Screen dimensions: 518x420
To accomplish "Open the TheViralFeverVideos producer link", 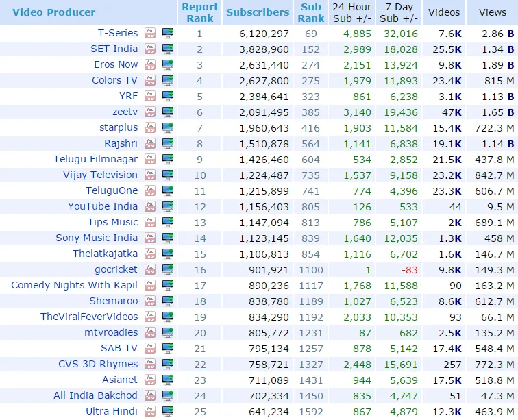I will pos(89,317).
